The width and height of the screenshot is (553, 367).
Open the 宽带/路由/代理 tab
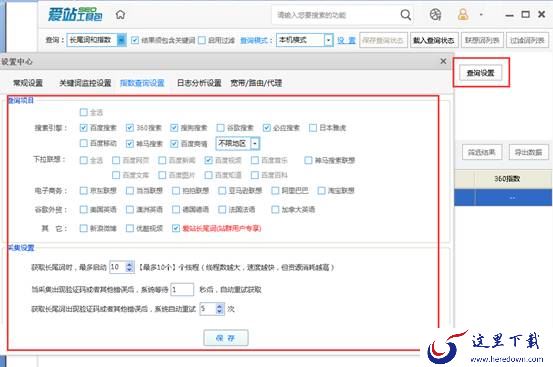click(256, 83)
